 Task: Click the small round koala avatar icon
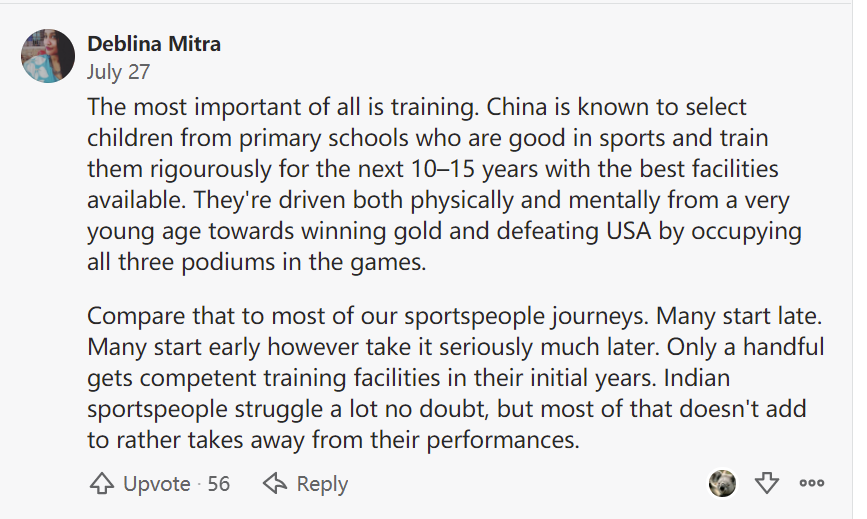(x=722, y=484)
